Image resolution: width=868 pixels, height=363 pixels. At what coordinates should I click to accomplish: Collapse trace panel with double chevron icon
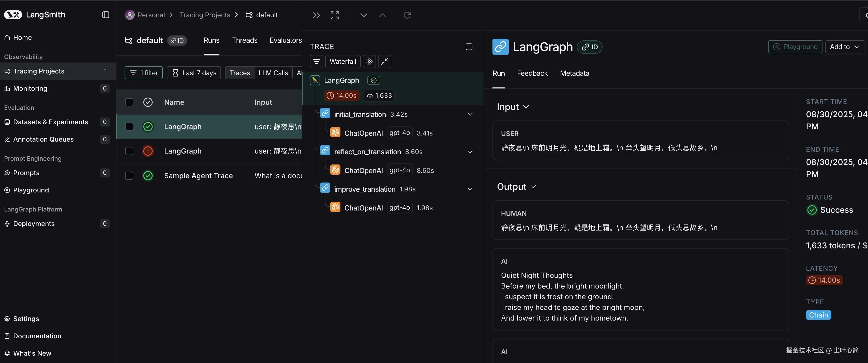316,15
